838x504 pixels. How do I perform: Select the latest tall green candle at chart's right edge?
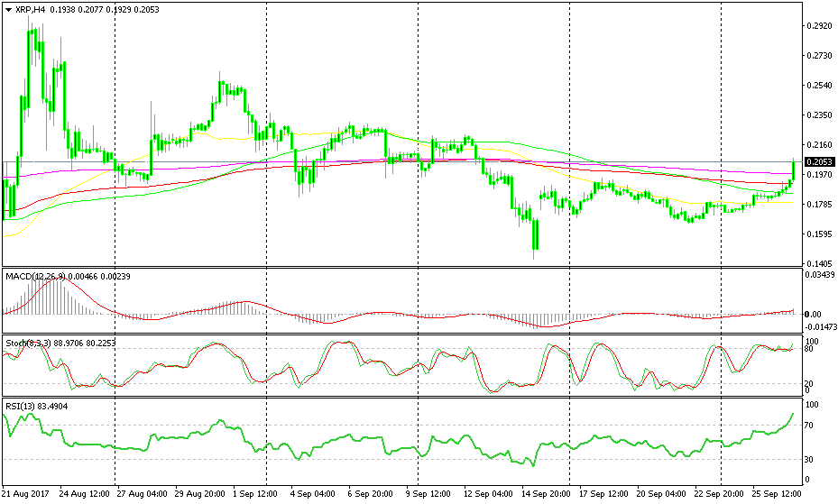tap(793, 170)
